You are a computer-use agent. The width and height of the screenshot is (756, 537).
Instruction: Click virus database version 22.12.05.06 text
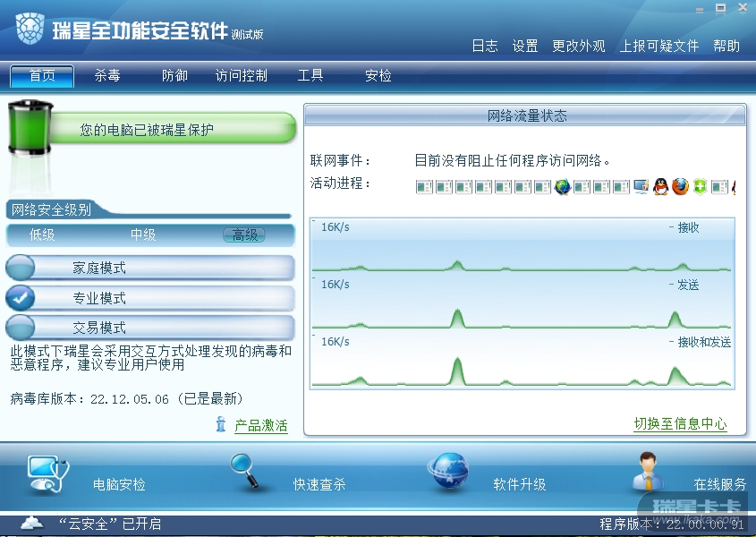click(x=129, y=399)
